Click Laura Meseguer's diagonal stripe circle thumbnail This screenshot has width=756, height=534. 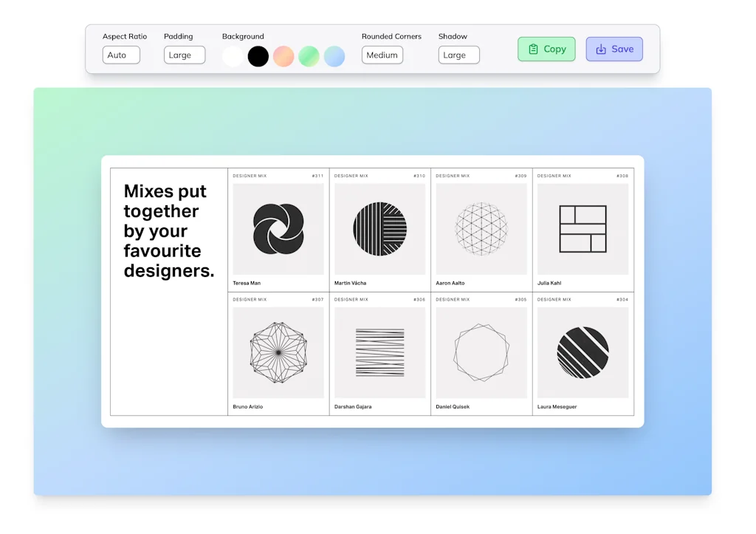583,352
